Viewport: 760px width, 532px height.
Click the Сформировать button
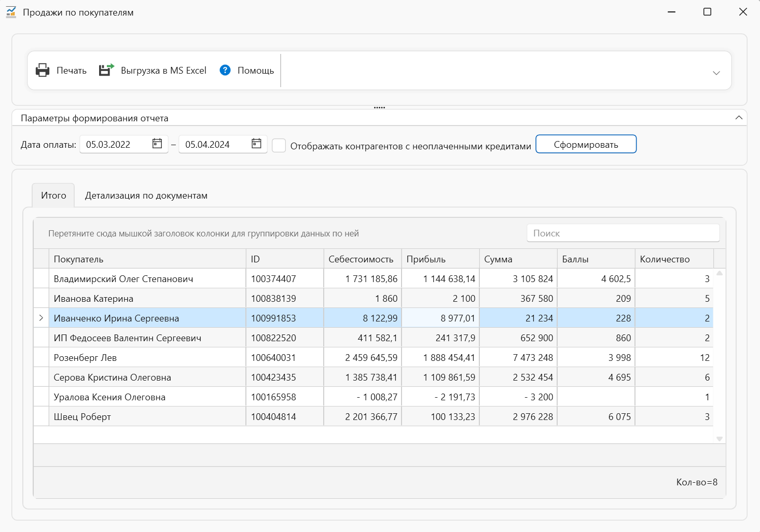(586, 144)
